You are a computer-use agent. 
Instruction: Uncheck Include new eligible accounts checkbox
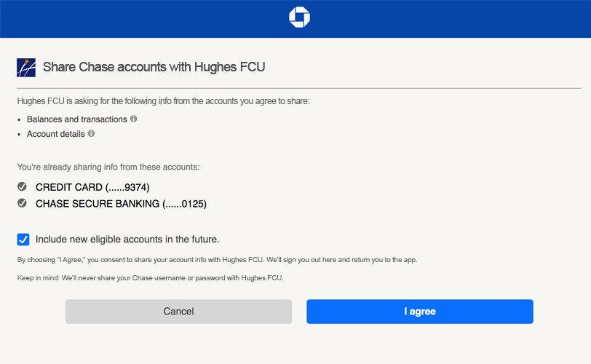coord(23,240)
